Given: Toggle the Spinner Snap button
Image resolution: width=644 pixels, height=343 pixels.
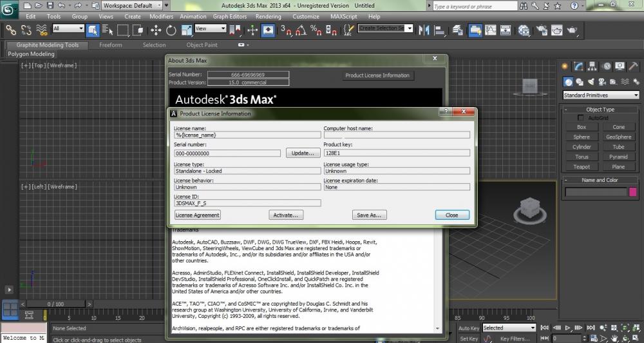Looking at the screenshot, I should pyautogui.click(x=331, y=30).
